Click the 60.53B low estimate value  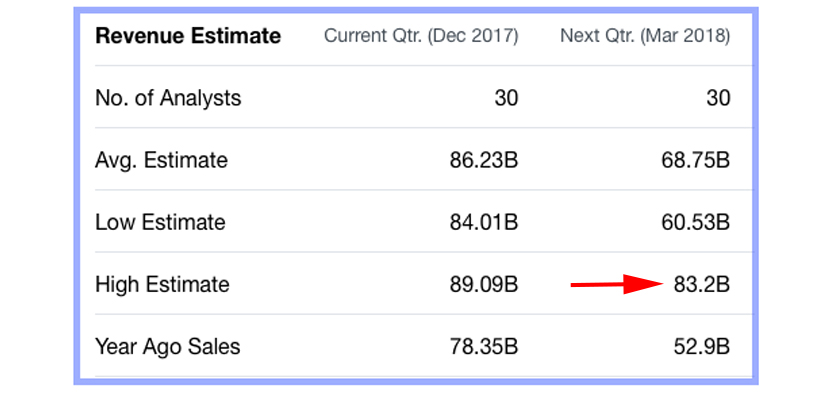click(697, 222)
